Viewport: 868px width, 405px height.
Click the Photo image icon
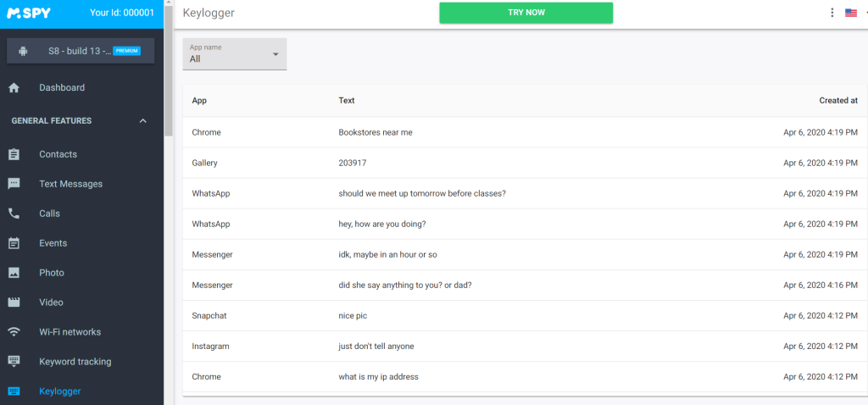coord(14,273)
